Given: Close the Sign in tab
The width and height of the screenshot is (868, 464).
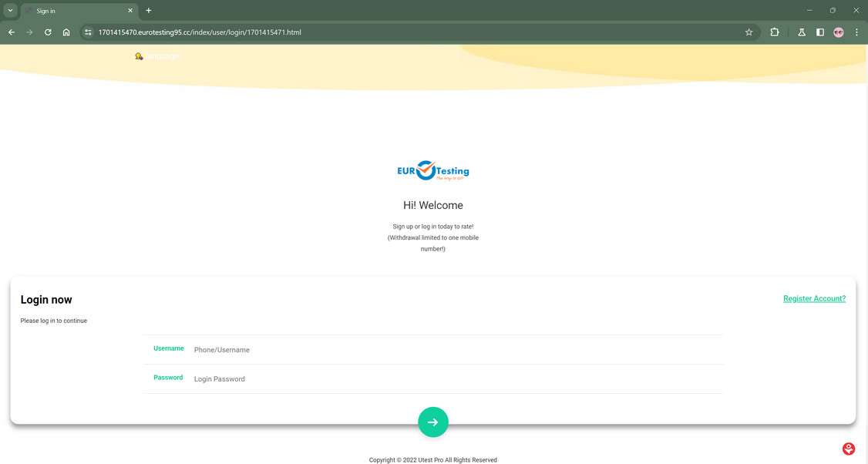Looking at the screenshot, I should coord(130,11).
